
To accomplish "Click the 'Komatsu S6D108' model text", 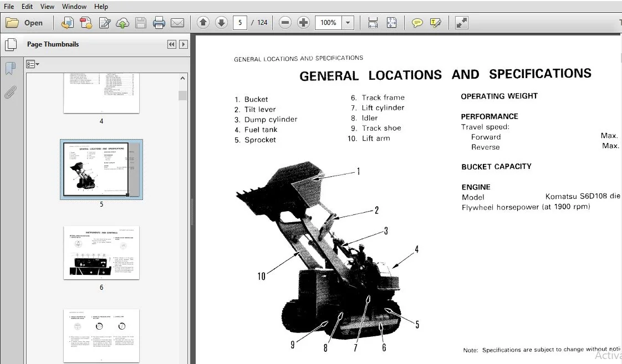I will [x=575, y=196].
